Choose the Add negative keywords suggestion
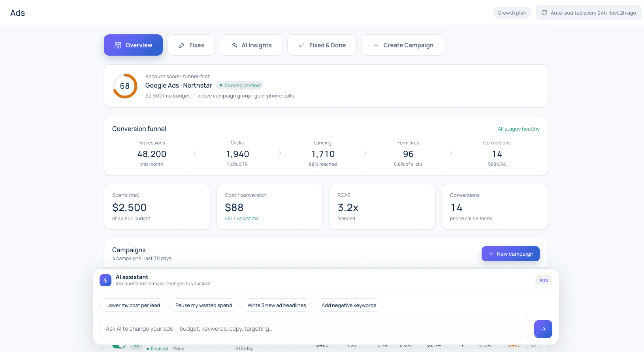The height and width of the screenshot is (352, 644). (x=349, y=305)
